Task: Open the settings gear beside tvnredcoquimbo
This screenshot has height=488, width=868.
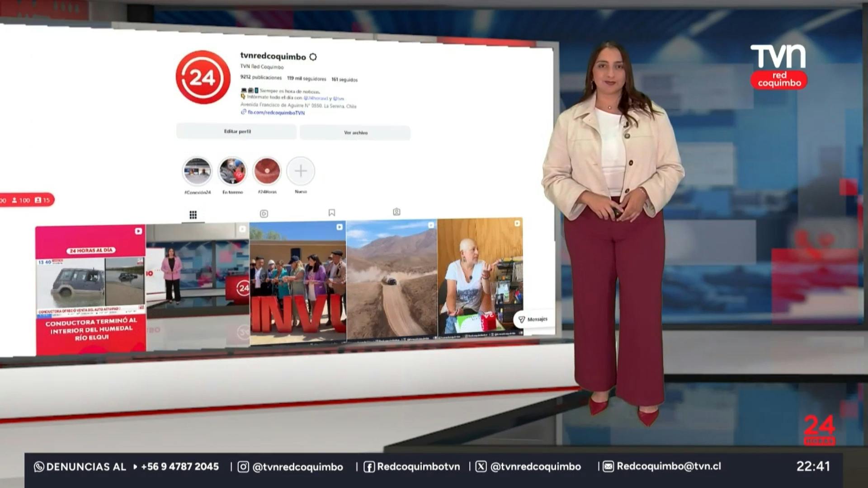Action: (313, 57)
